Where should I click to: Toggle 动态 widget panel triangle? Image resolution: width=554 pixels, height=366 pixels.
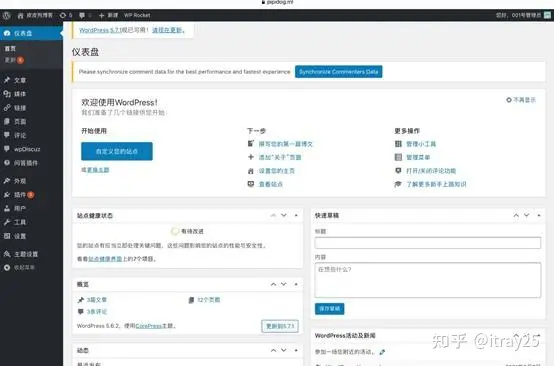coord(296,350)
